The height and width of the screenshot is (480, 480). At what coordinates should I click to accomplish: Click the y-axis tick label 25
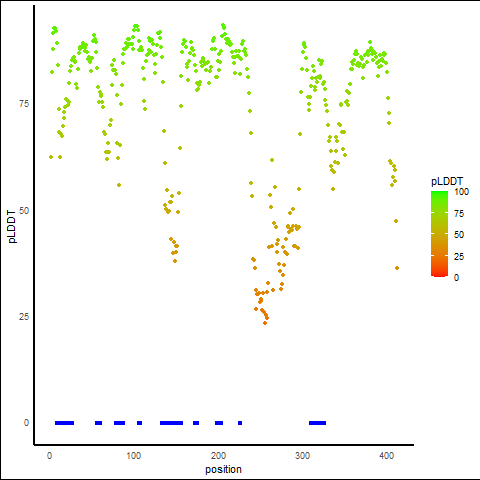point(24,317)
